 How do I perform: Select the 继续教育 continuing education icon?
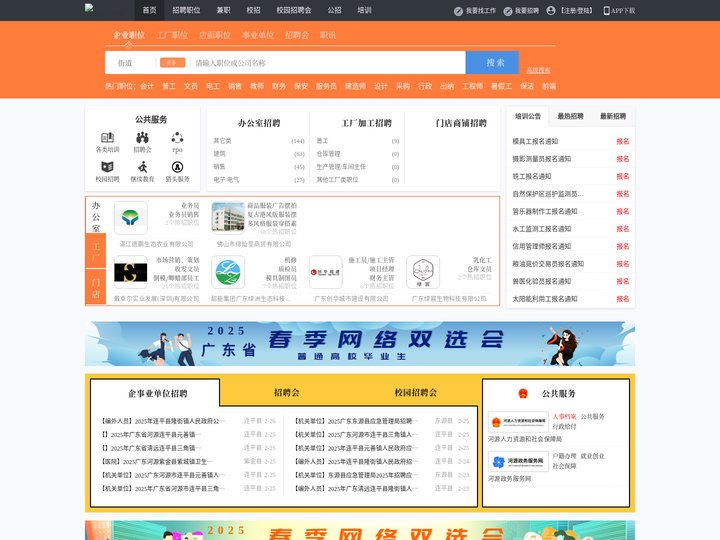142,167
